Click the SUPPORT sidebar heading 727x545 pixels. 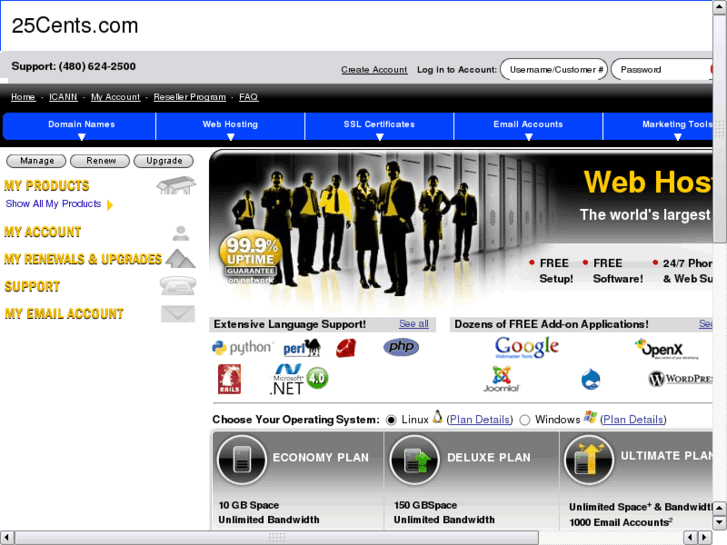[x=32, y=286]
